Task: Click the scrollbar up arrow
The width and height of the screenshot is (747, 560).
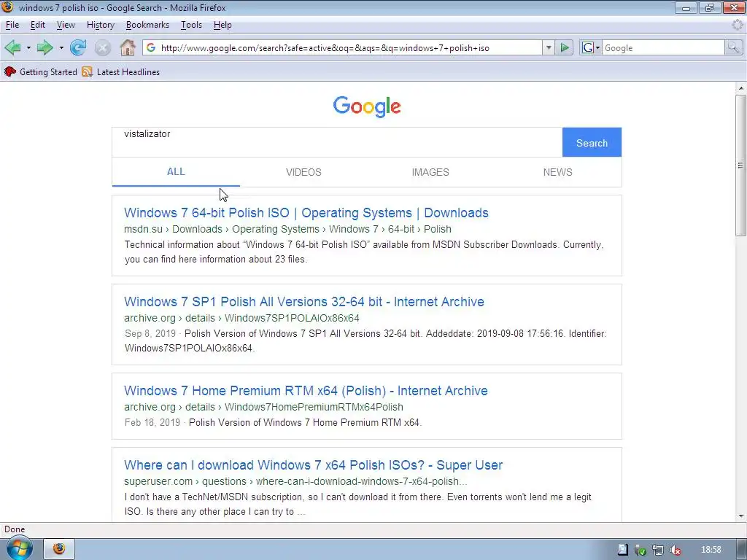Action: [740, 88]
